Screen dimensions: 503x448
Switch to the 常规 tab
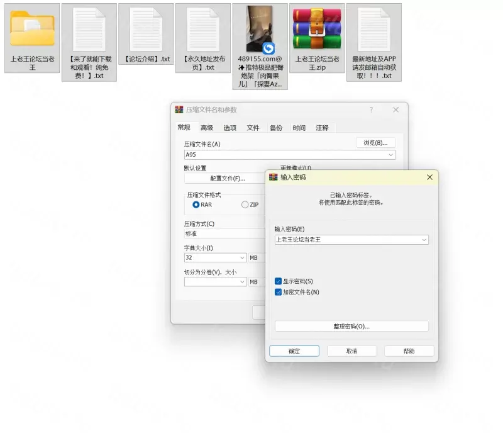pos(184,127)
